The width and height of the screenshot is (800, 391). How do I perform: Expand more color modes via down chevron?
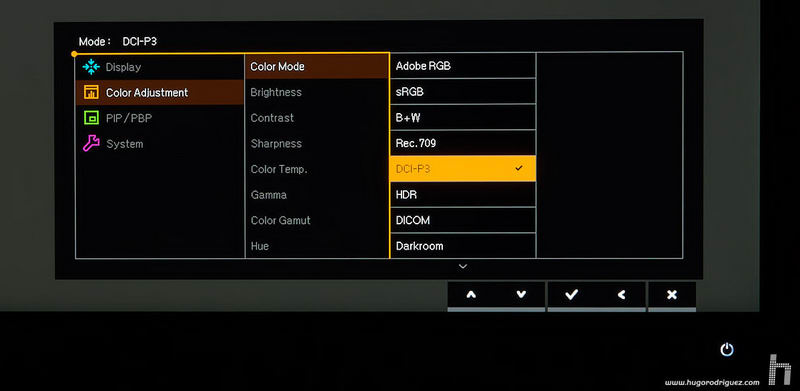click(x=463, y=266)
